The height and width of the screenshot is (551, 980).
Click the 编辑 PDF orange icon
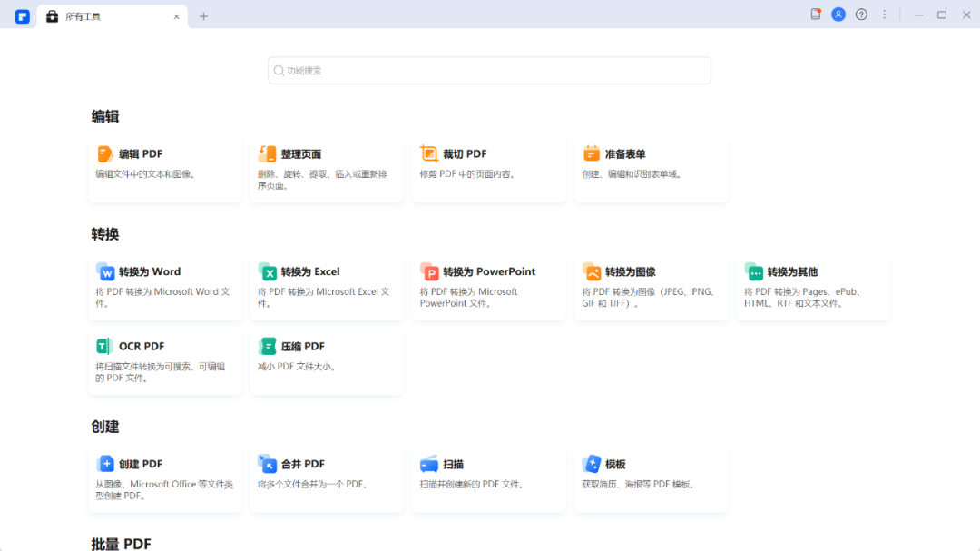point(104,153)
